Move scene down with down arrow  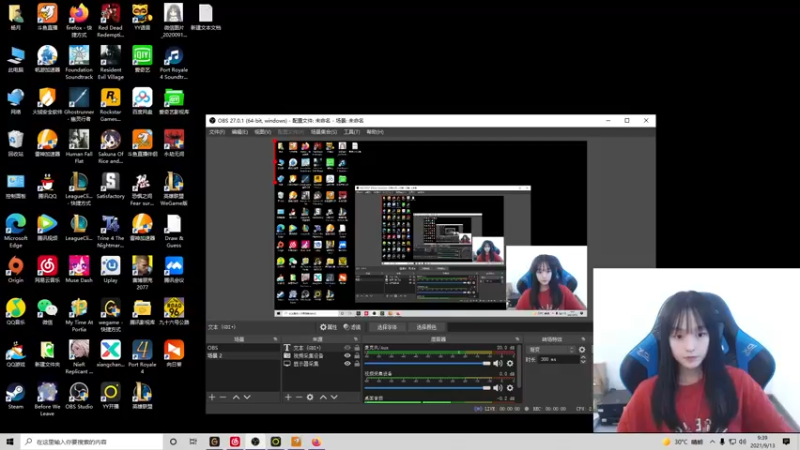coord(247,397)
